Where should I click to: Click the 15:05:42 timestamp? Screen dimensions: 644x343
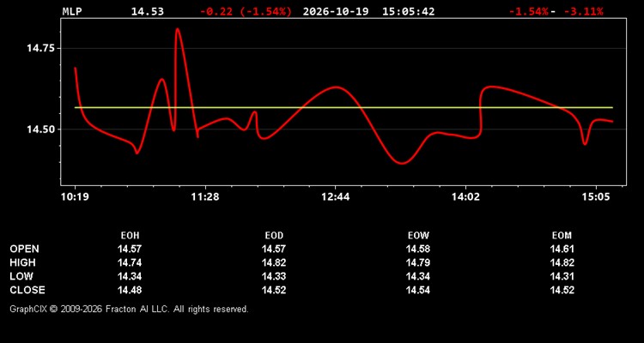[x=408, y=11]
